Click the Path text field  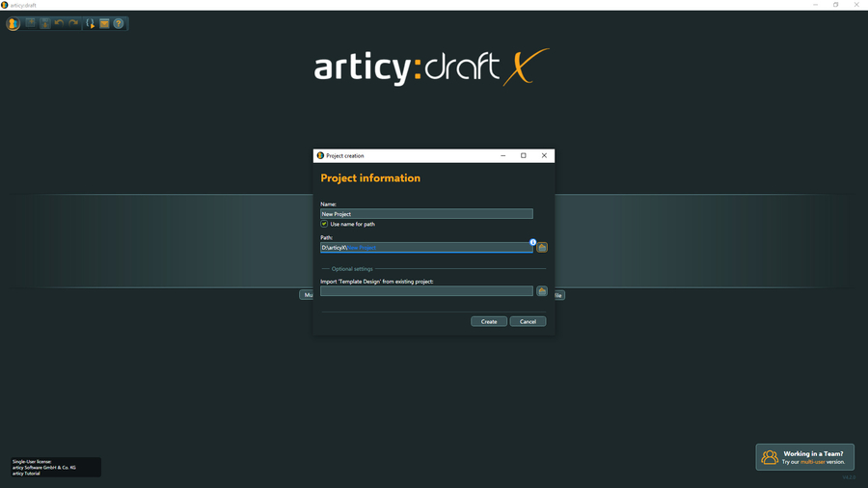(426, 248)
